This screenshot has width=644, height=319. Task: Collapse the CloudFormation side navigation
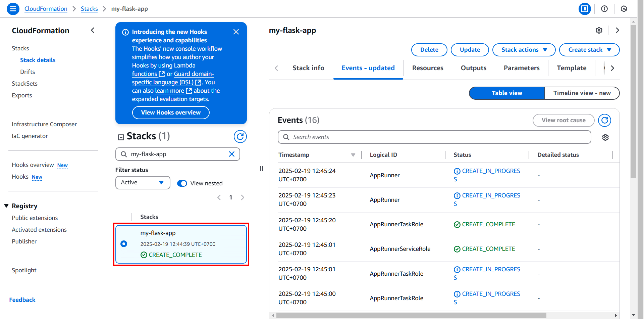coord(93,31)
